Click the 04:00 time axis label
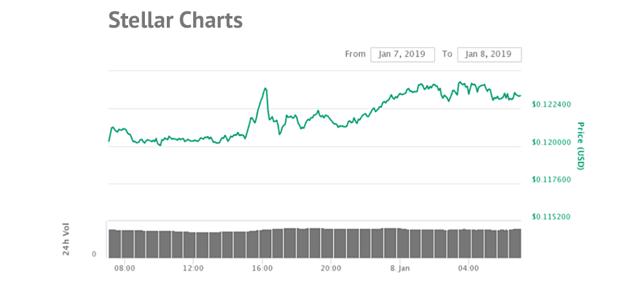Image resolution: width=644 pixels, height=281 pixels. (468, 267)
